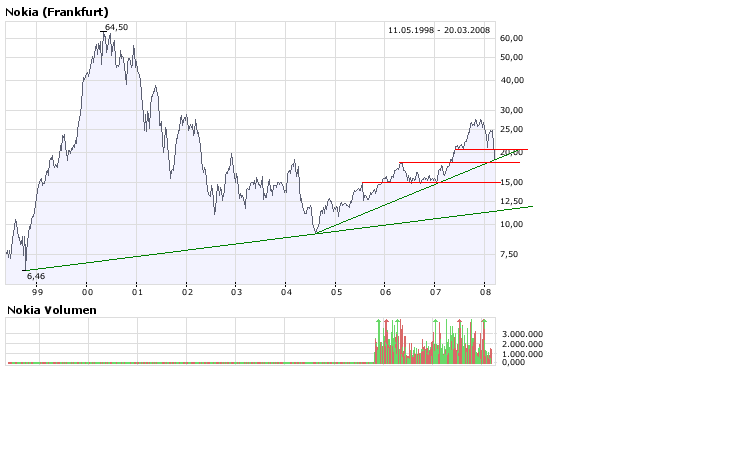Viewport: 738px width, 475px height.
Task: Click the 6,46 low price label
Action: point(36,276)
